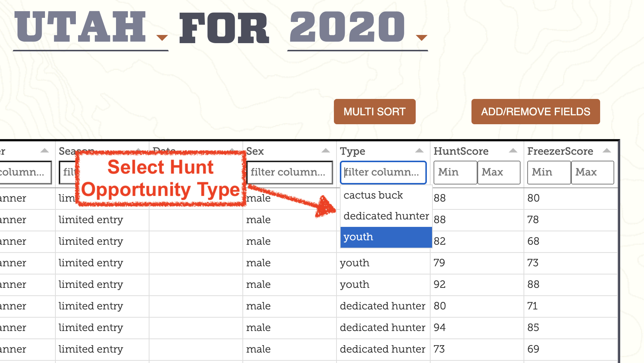The height and width of the screenshot is (363, 644).
Task: Sort by the HuntScore column arrow
Action: point(513,151)
